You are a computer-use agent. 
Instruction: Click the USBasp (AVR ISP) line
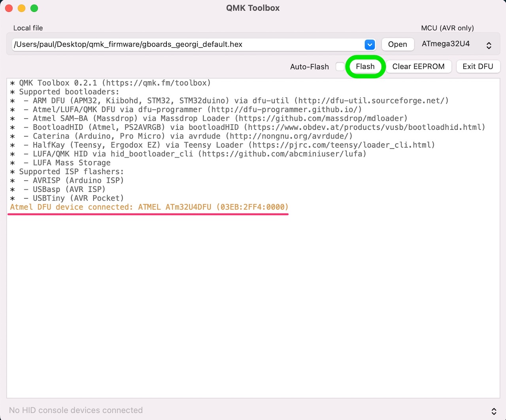coord(58,189)
